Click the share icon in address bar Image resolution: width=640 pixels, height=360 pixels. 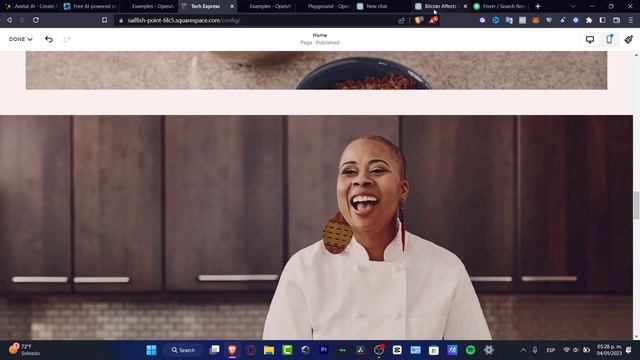point(402,20)
